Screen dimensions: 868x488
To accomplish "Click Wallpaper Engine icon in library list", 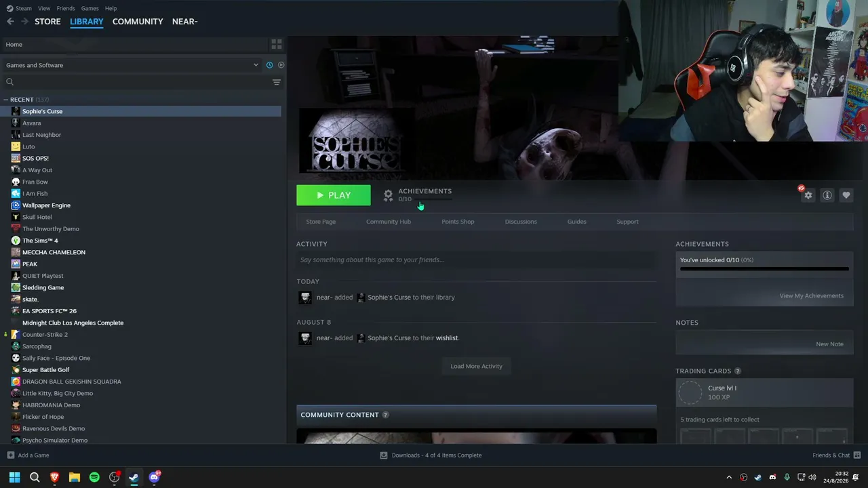I will coord(16,205).
